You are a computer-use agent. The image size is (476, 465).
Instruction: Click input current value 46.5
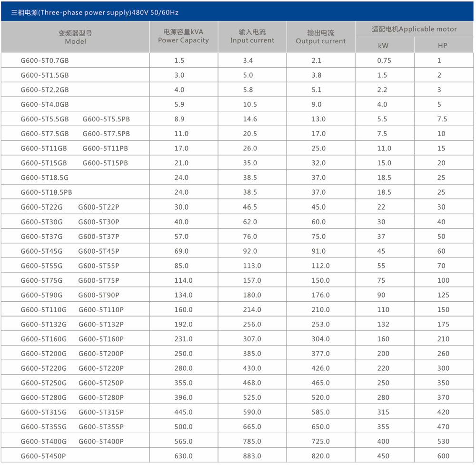tap(250, 207)
